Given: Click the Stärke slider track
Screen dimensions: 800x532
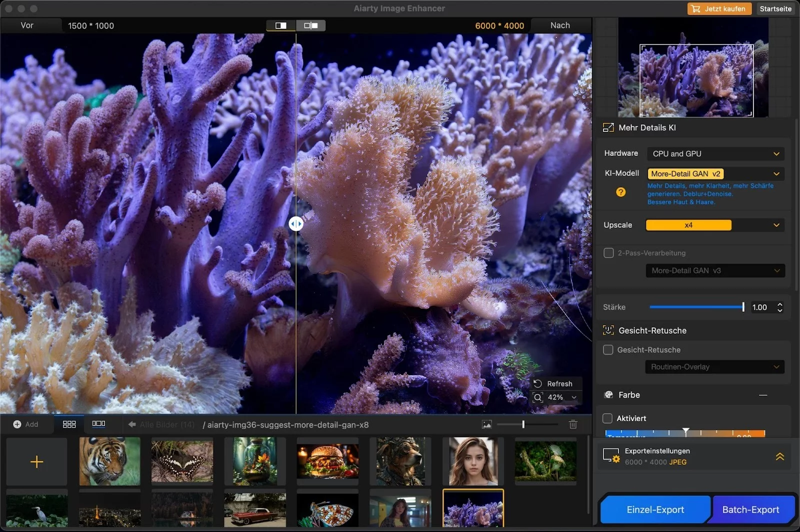Looking at the screenshot, I should click(x=696, y=307).
